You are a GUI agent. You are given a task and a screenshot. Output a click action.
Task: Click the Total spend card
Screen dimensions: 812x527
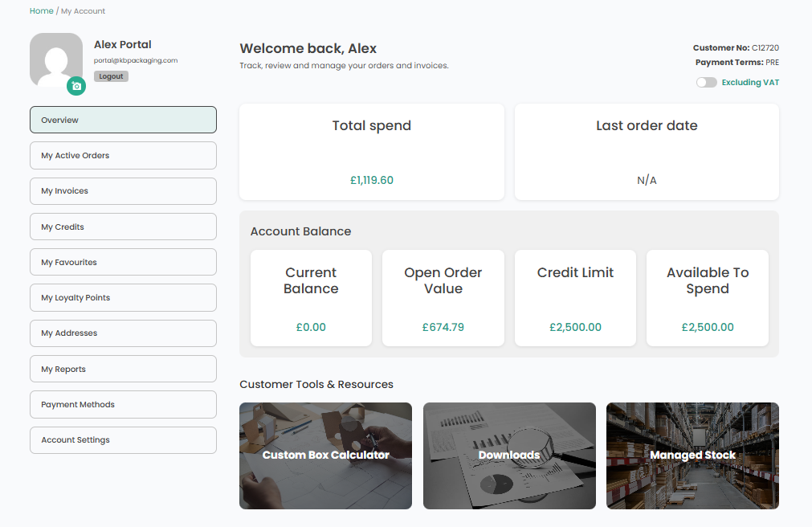372,152
